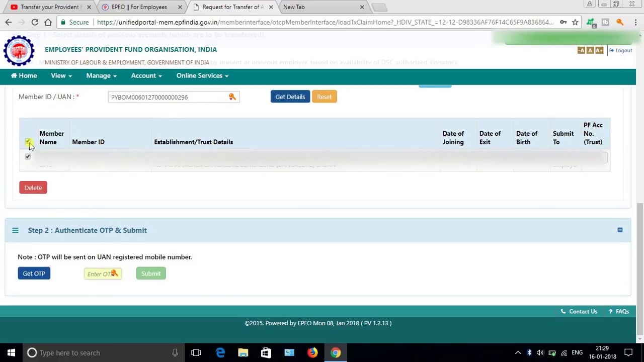This screenshot has height=362, width=644.
Task: Open the FAQs link
Action: [619, 312]
